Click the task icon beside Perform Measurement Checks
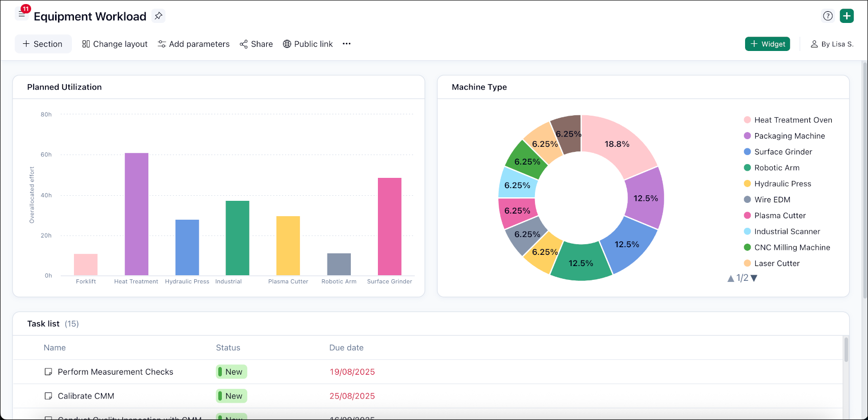Viewport: 868px width, 420px height. [48, 372]
